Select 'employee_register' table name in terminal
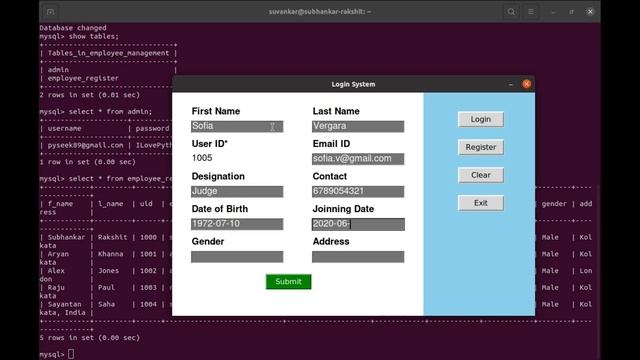The image size is (640, 360). point(83,78)
